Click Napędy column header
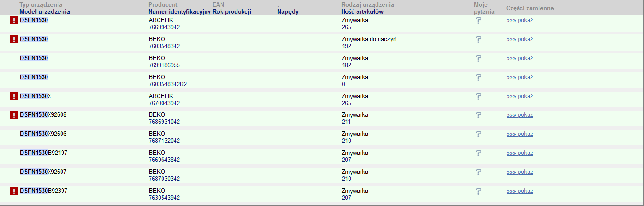Screen dimensions: 644x206 tap(288, 12)
